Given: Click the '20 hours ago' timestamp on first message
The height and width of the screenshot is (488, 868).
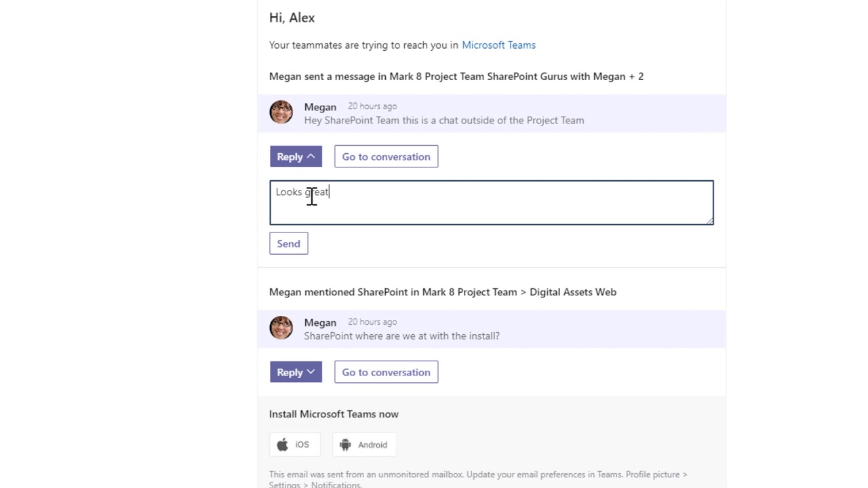Looking at the screenshot, I should coord(372,106).
